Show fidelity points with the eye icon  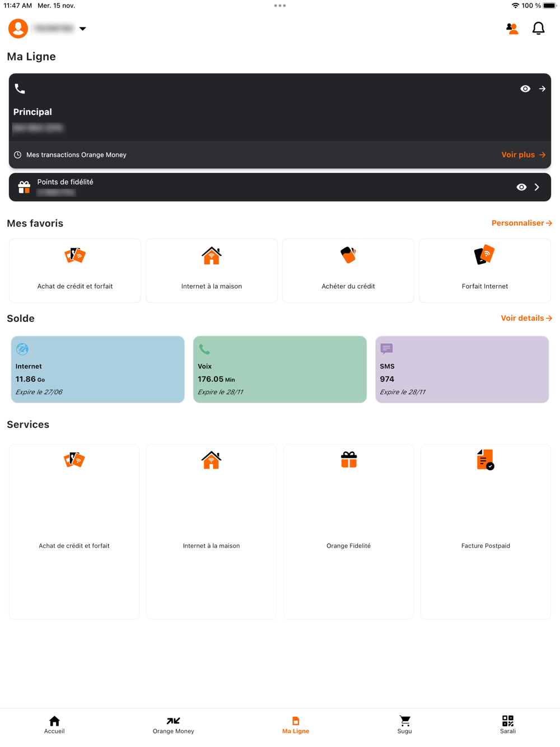tap(521, 187)
